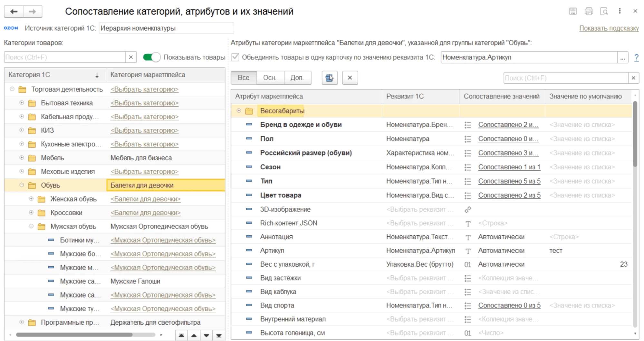Viewport: 644px width, 341px height.
Task: Click the X button beside auto-fill icon
Action: point(350,78)
